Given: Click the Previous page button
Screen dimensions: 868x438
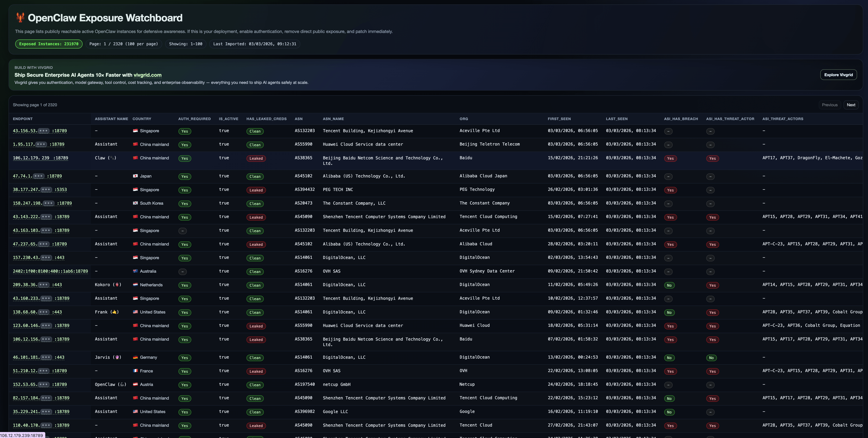Looking at the screenshot, I should [830, 105].
